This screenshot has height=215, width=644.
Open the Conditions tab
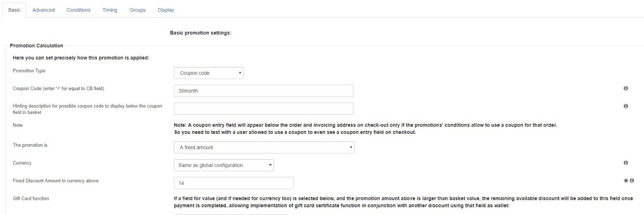pyautogui.click(x=79, y=10)
